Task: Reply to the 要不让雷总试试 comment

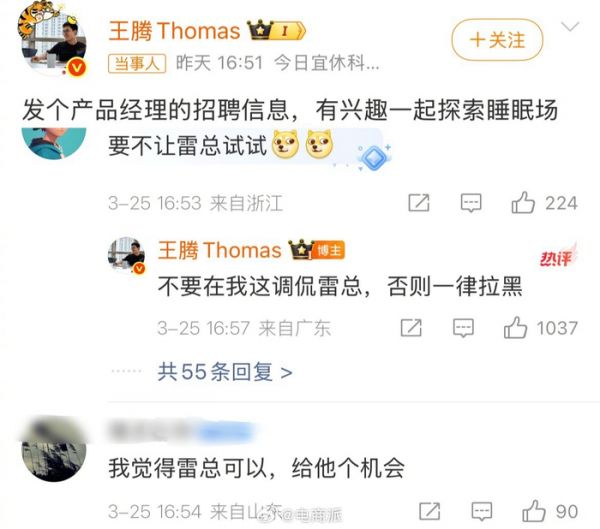Action: [x=471, y=203]
